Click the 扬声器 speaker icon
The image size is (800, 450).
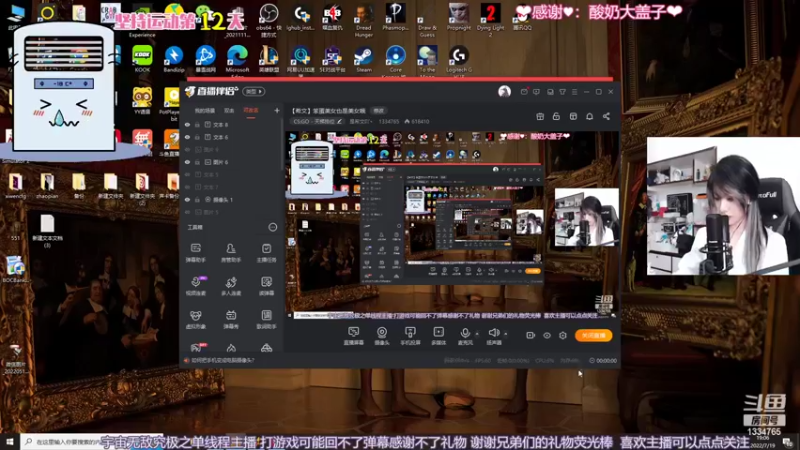493,333
